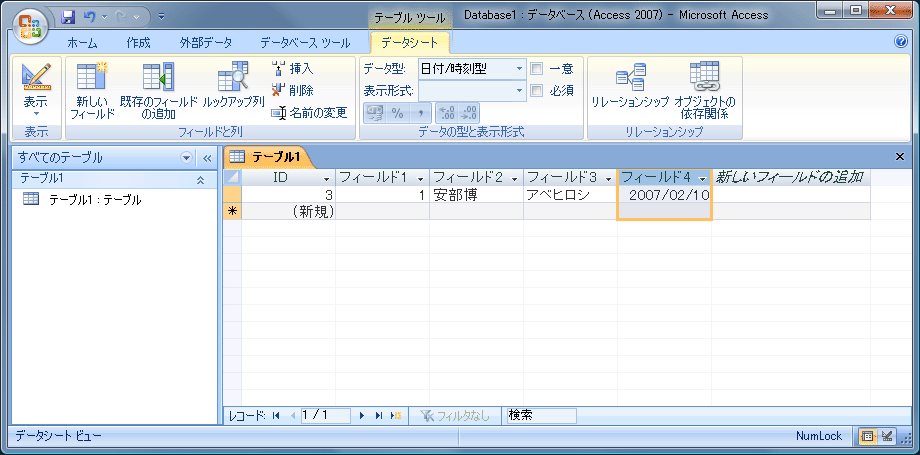Switch to the 外部データ tab
920x455 pixels.
point(205,43)
